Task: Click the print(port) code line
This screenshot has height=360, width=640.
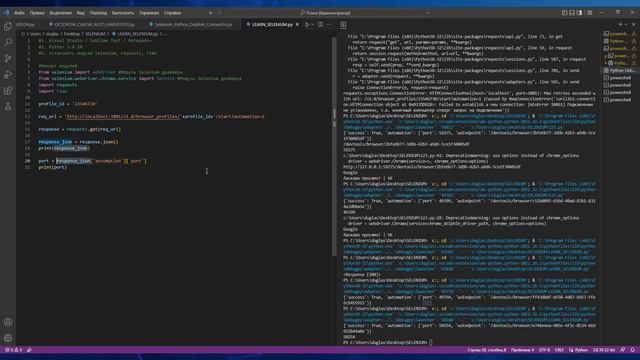Action: click(53, 167)
